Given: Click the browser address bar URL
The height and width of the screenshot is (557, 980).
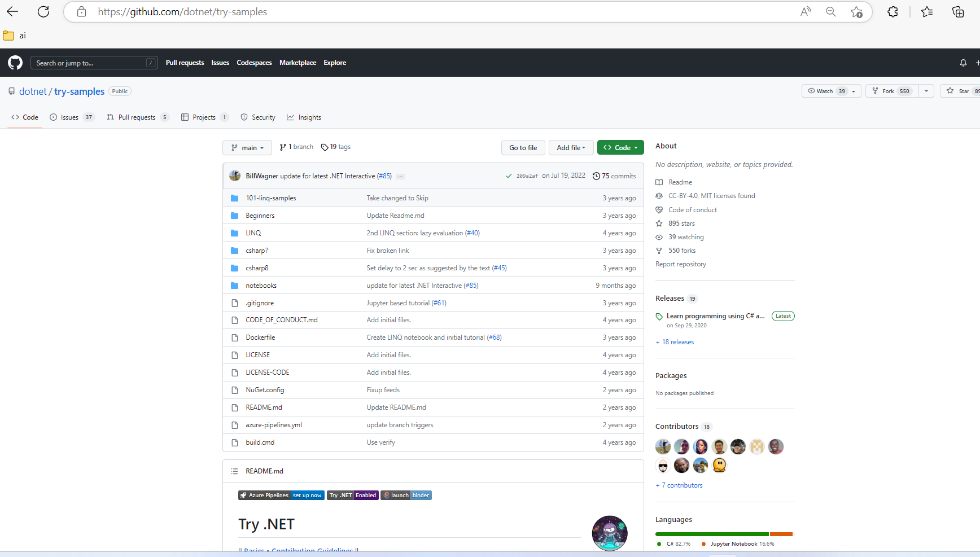Looking at the screenshot, I should pos(182,12).
